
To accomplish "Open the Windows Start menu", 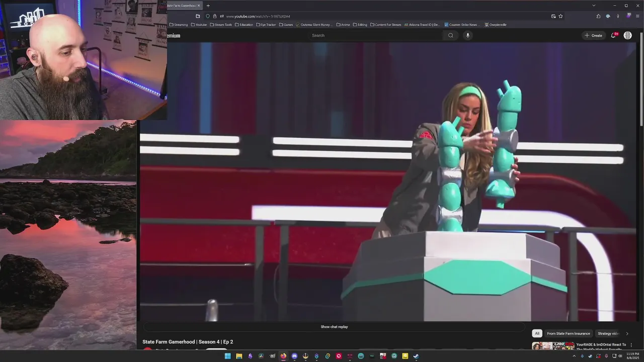I will 227,356.
